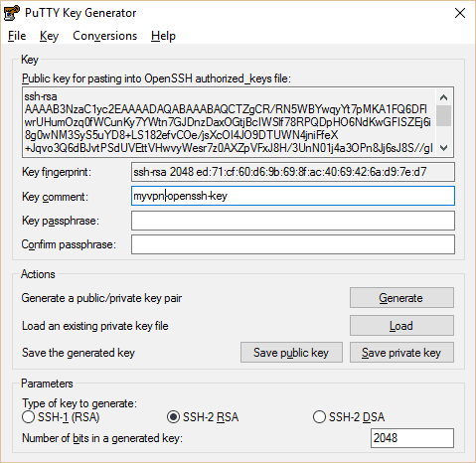Focus the Confirm passphrase field
This screenshot has width=476, height=463.
coord(293,244)
